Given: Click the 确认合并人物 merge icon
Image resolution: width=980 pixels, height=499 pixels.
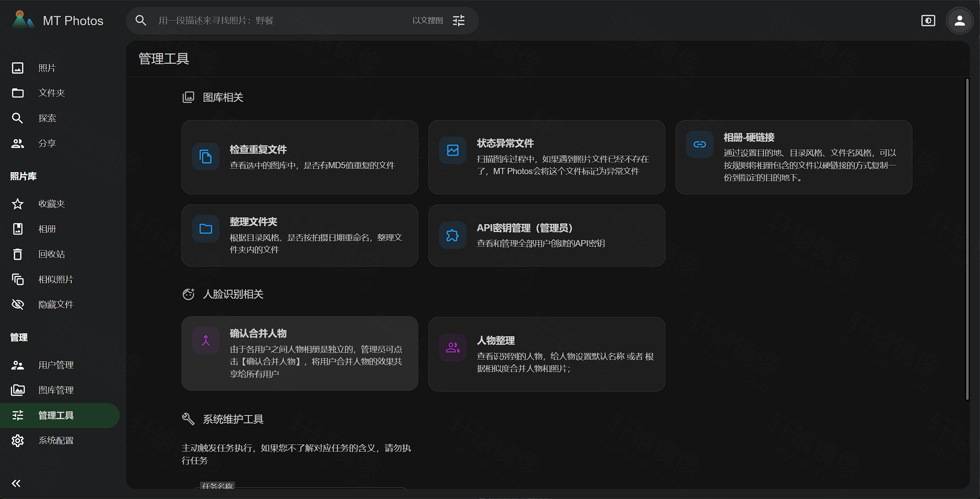Looking at the screenshot, I should point(206,340).
